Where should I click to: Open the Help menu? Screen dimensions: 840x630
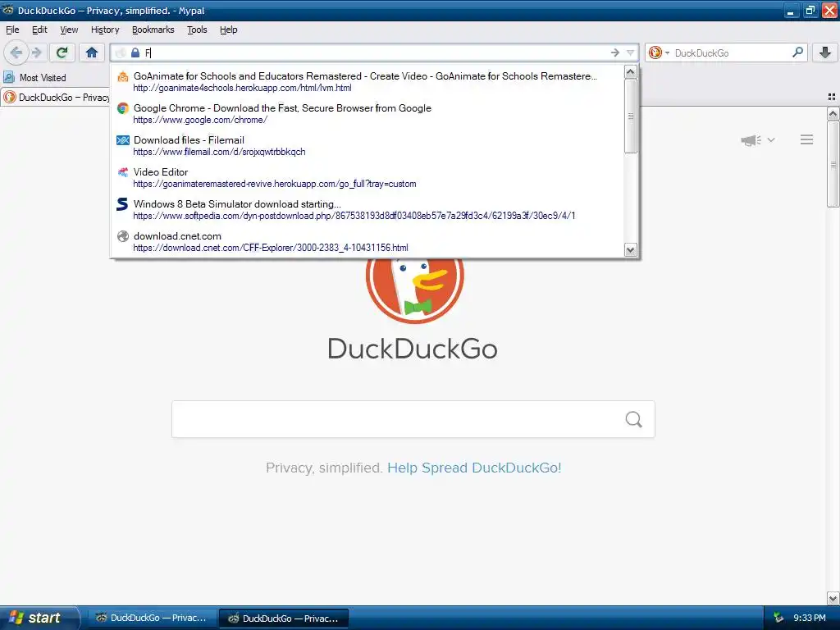[229, 30]
